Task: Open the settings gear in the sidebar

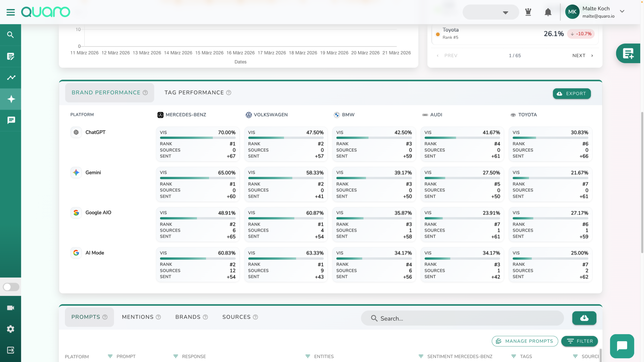Action: [x=10, y=329]
